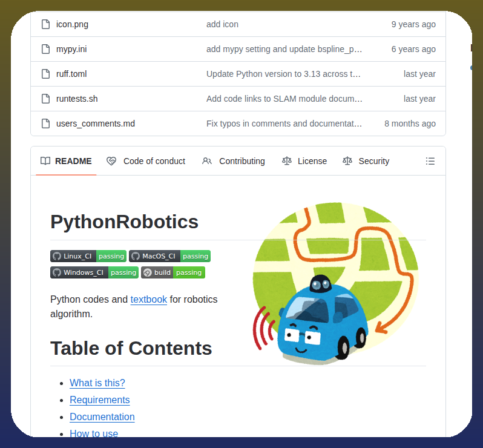Click 'last year' in the runtests.sh row
The width and height of the screenshot is (483, 448).
(x=419, y=99)
